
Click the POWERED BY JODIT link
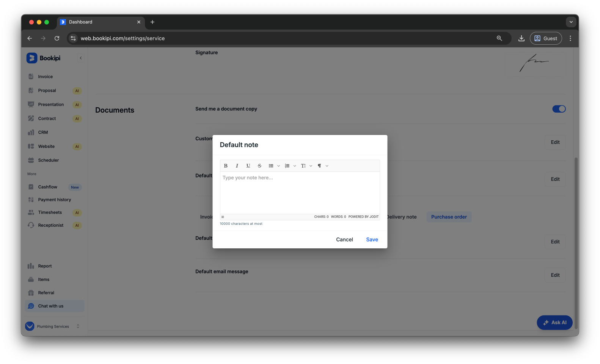(x=363, y=217)
